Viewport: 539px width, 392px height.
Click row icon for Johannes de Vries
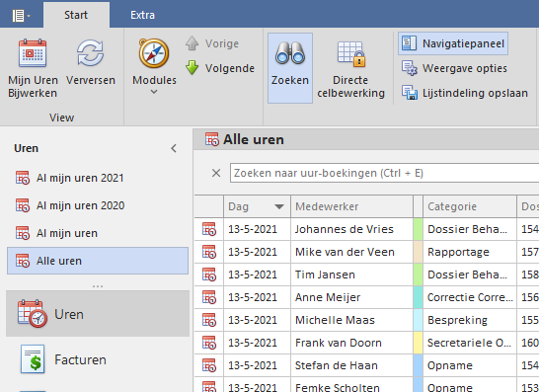click(209, 229)
